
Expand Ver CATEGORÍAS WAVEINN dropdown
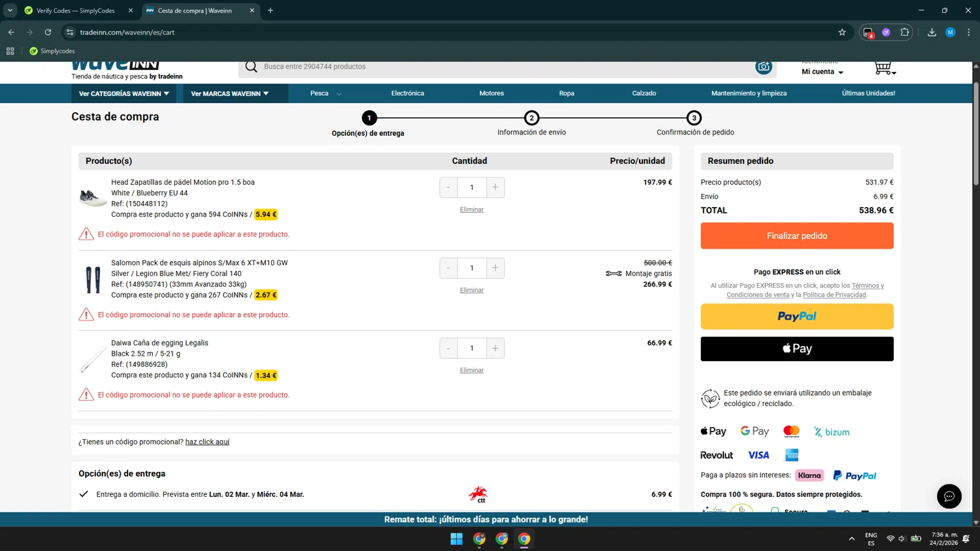coord(124,93)
